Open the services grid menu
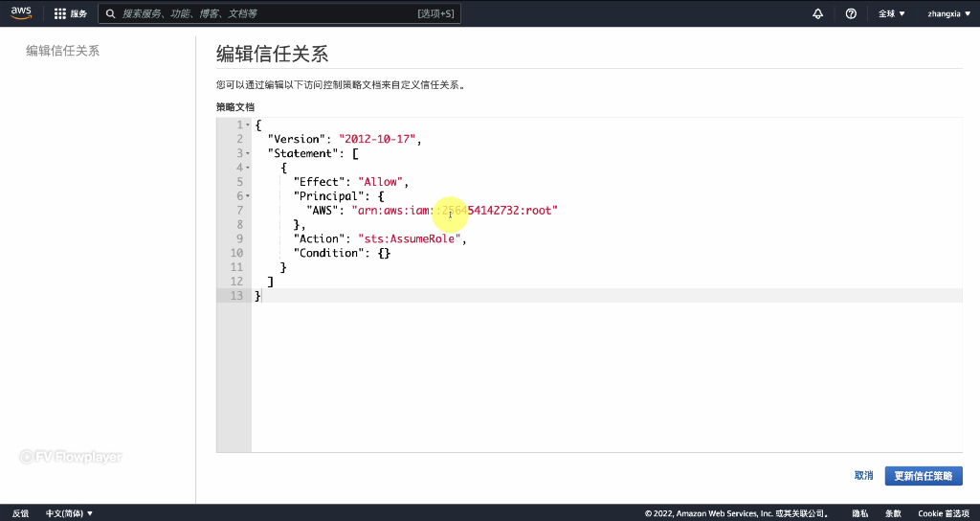980x521 pixels. tap(70, 13)
